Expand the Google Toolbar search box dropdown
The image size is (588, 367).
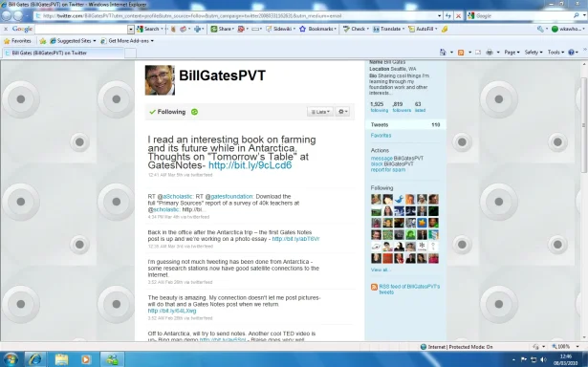pyautogui.click(x=131, y=29)
